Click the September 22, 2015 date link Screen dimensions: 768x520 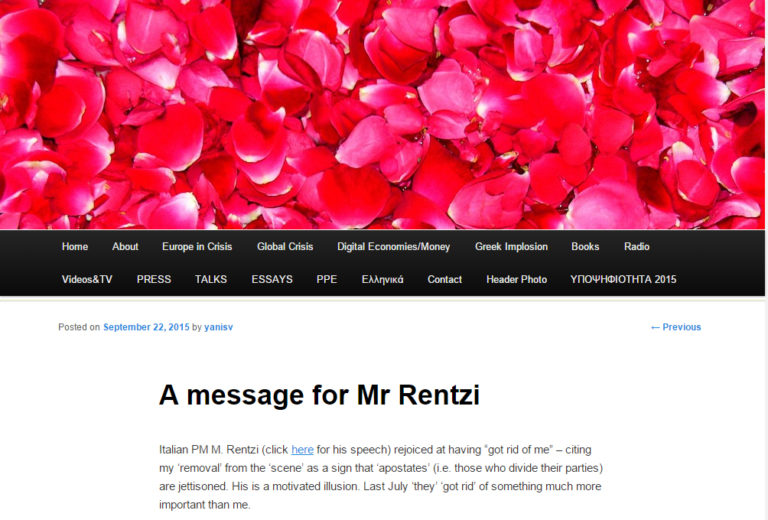[146, 327]
